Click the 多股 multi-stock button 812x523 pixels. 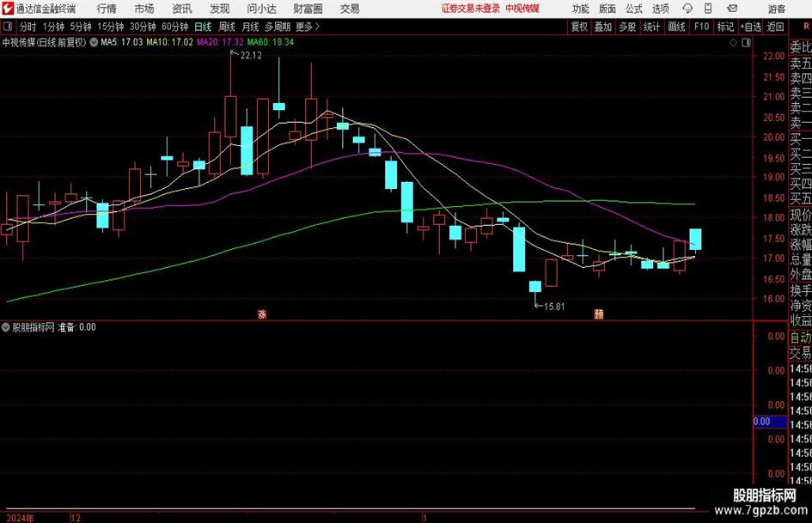(627, 27)
